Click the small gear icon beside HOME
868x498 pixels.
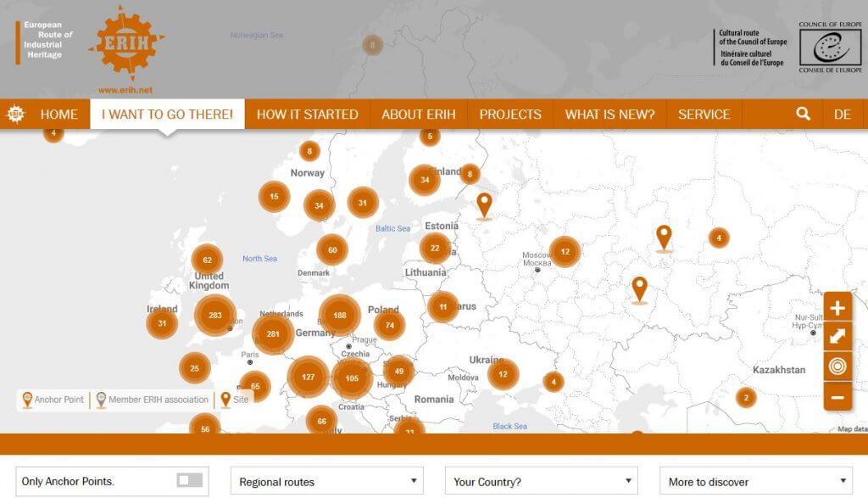(15, 115)
